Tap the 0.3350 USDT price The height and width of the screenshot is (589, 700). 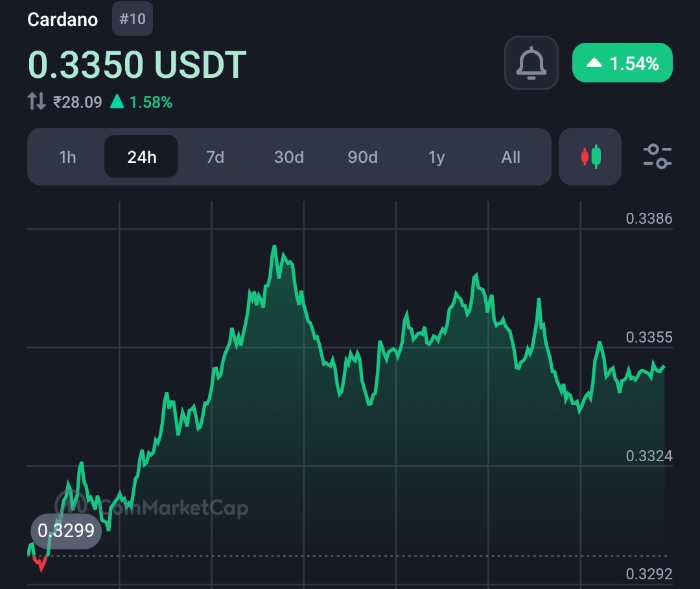[137, 64]
